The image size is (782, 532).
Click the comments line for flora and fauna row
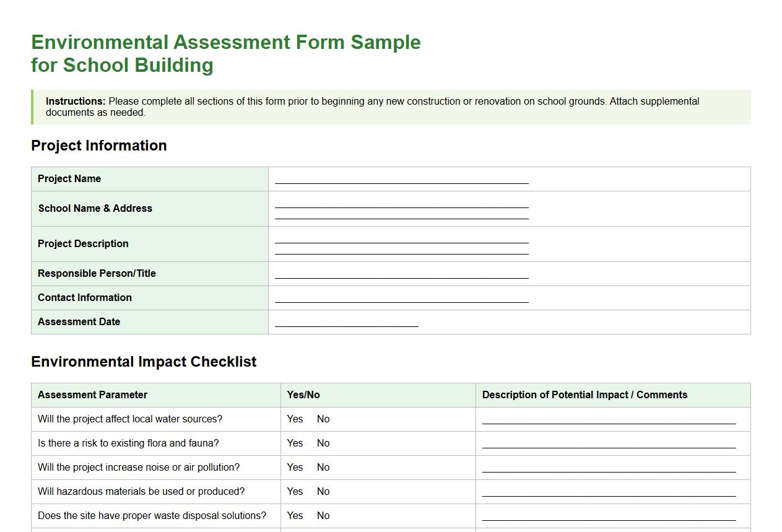pyautogui.click(x=609, y=446)
